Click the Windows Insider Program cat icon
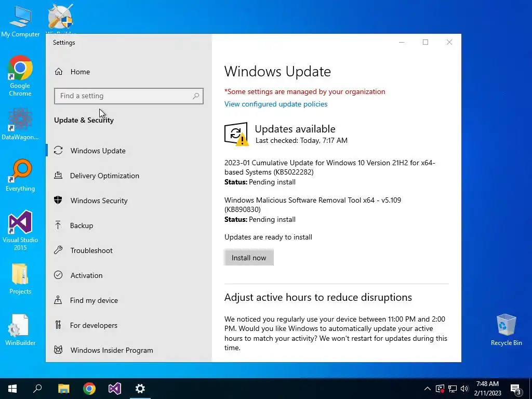This screenshot has height=399, width=532. (58, 350)
